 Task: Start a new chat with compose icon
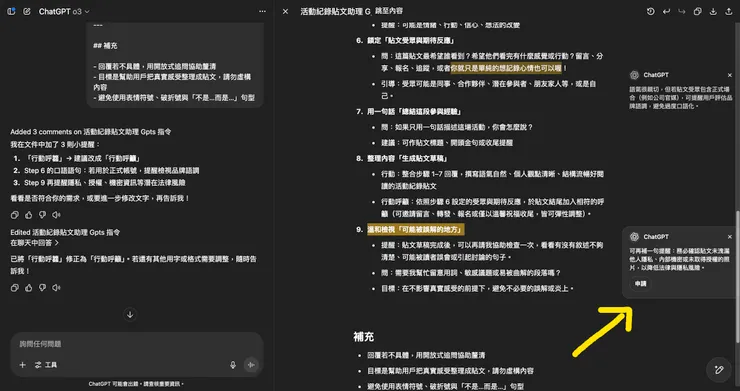tap(27, 11)
